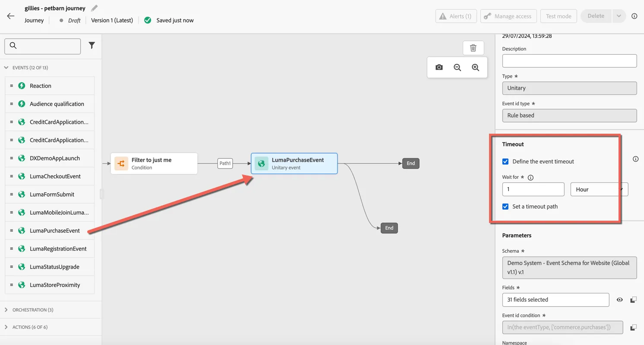Toggle Set a timeout path checkbox

click(x=505, y=207)
